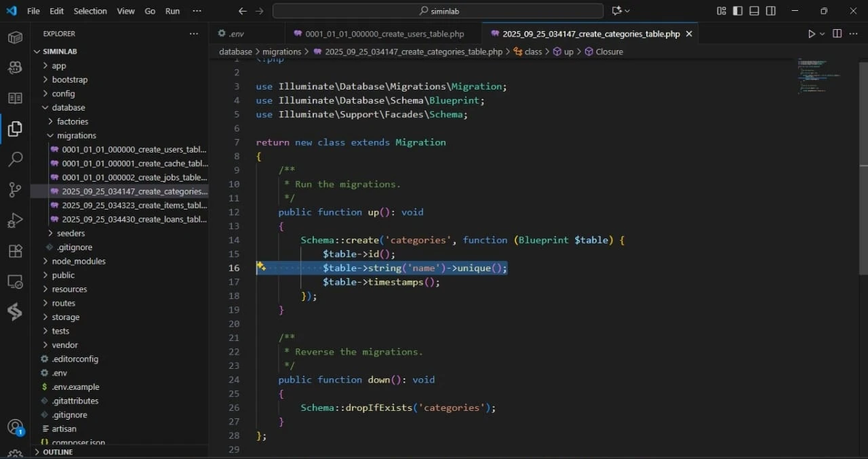Open the Search view in activity bar
Image resolution: width=868 pixels, height=459 pixels.
[x=15, y=159]
